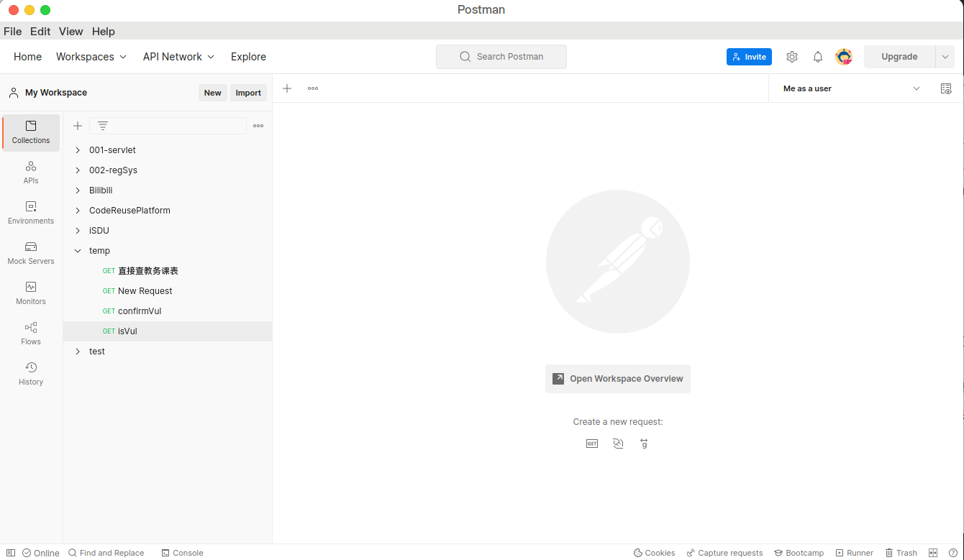Viewport: 964px width, 560px height.
Task: Open the Help menu
Action: tap(104, 32)
